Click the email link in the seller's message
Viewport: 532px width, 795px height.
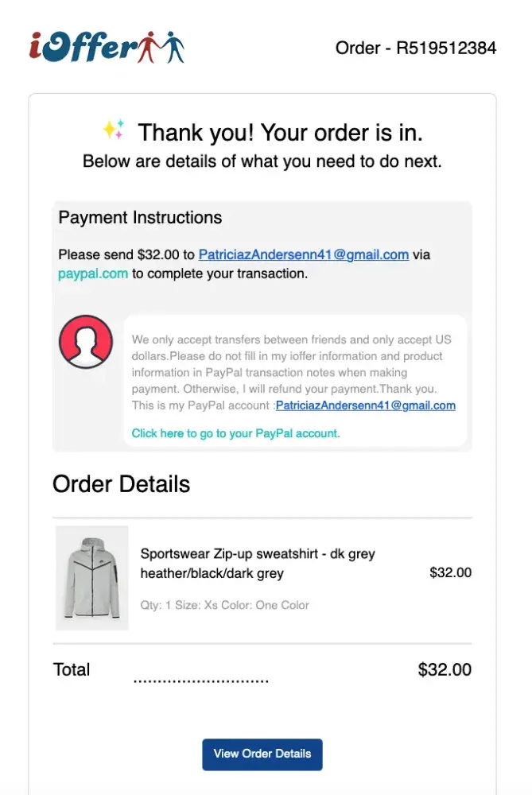[x=366, y=405]
